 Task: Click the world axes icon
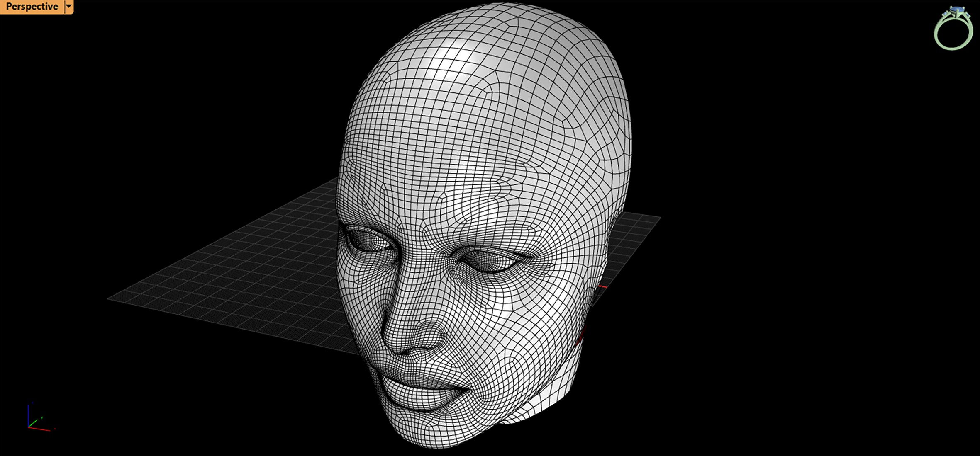pos(41,417)
